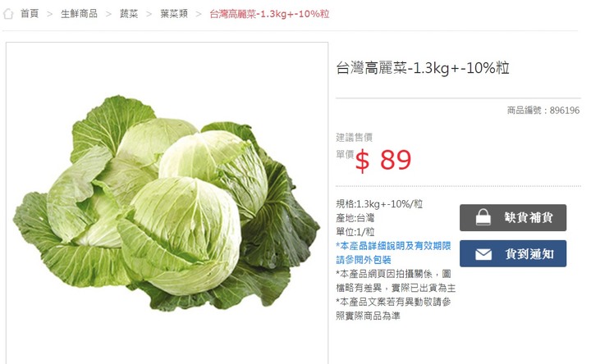Open the 蔬菜 breadcrumb link

129,14
